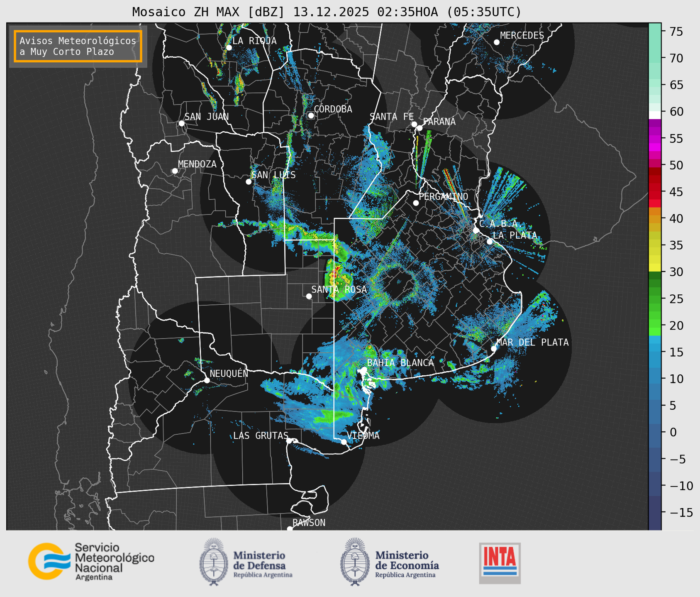Select the MERCEDES city marker
Screen dimensions: 700x597
pos(496,42)
